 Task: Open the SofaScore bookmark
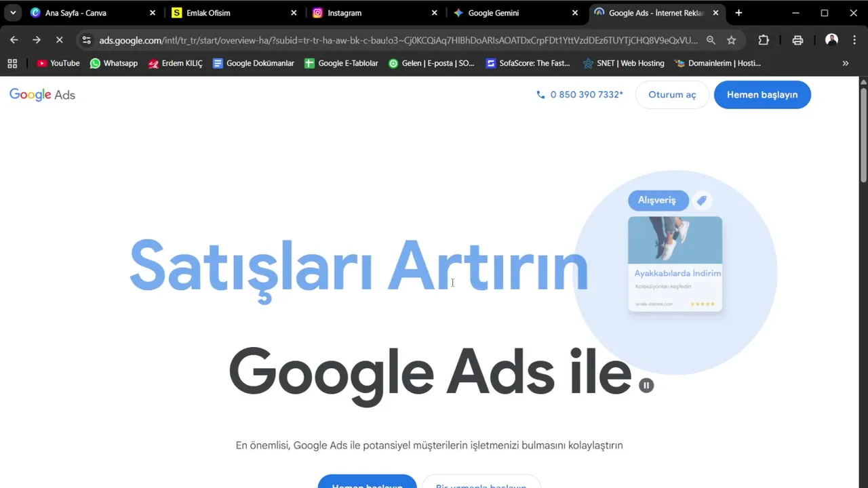pos(528,63)
